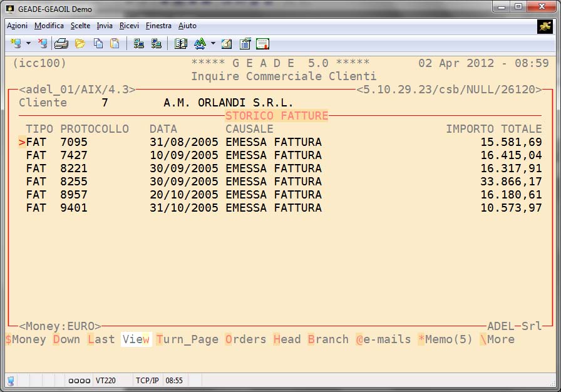
Task: Click the font size AA icon
Action: coord(200,43)
